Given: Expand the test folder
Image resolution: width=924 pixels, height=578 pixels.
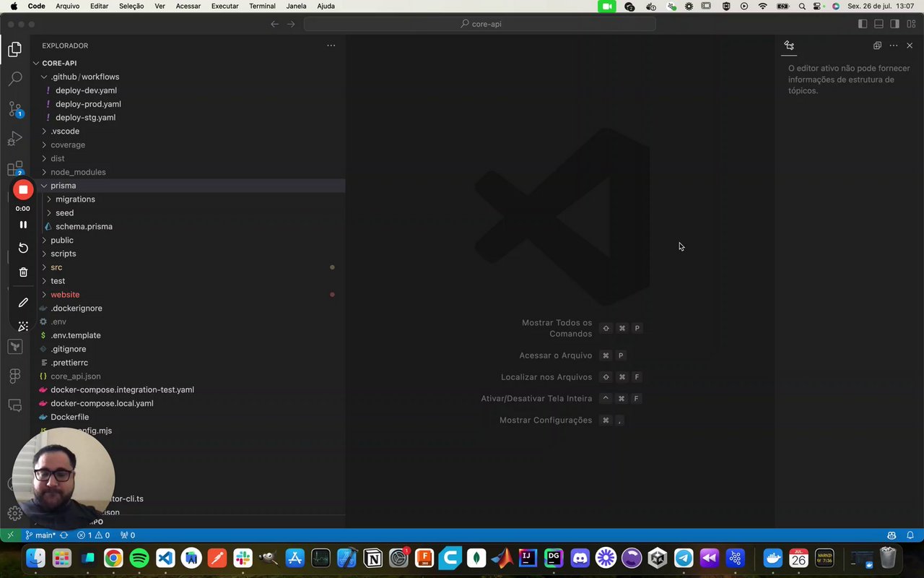Looking at the screenshot, I should (x=188, y=281).
